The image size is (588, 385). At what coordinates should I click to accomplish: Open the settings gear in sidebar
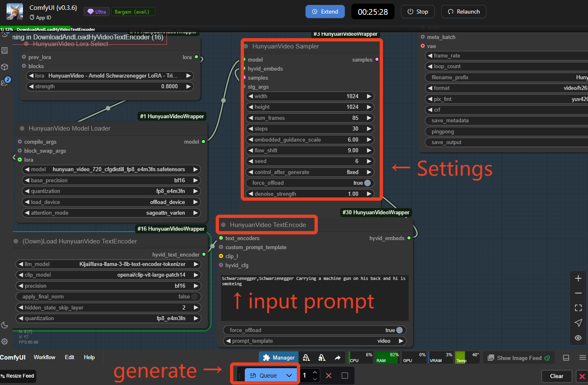(x=5, y=341)
